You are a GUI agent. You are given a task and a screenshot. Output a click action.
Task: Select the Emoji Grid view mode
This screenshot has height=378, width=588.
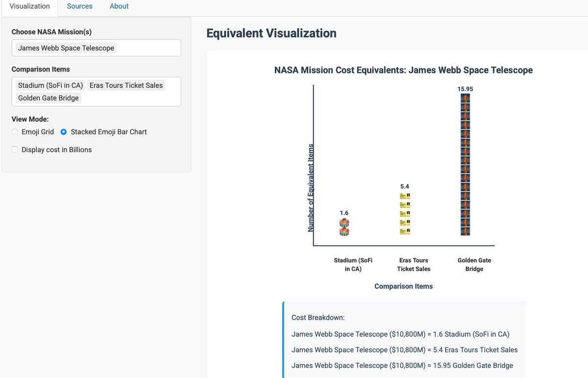pyautogui.click(x=15, y=132)
